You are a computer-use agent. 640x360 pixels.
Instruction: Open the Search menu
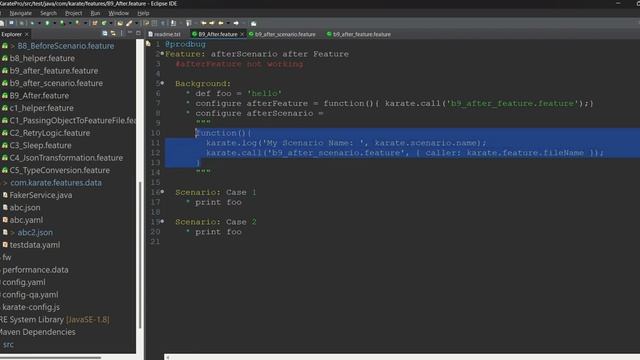coord(48,13)
